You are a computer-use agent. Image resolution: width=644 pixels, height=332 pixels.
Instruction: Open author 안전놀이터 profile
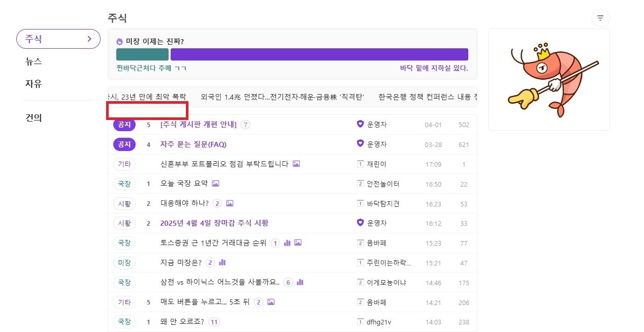tap(383, 184)
